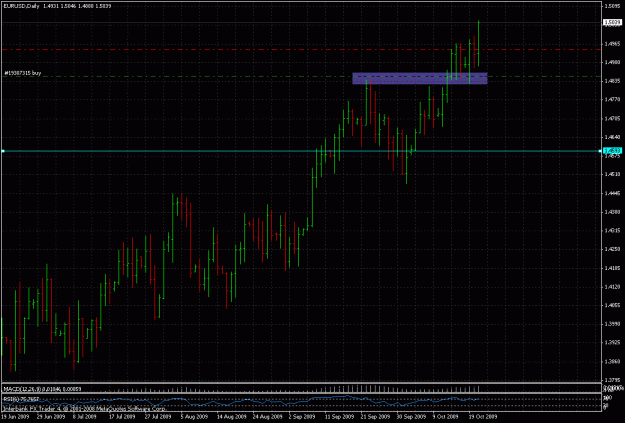Viewport: 625px width, 423px height.
Task: Click the 24 Aug 2009 date label
Action: pos(267,417)
